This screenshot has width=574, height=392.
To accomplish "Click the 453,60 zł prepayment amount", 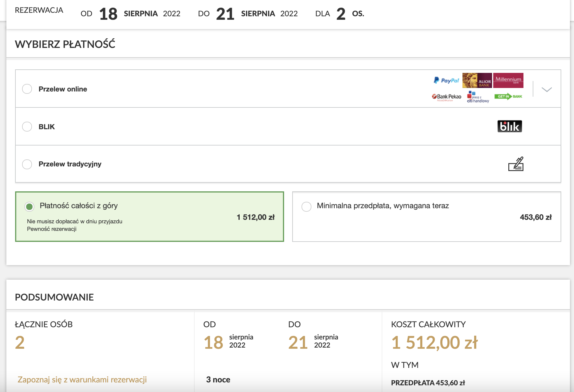I will pos(535,217).
